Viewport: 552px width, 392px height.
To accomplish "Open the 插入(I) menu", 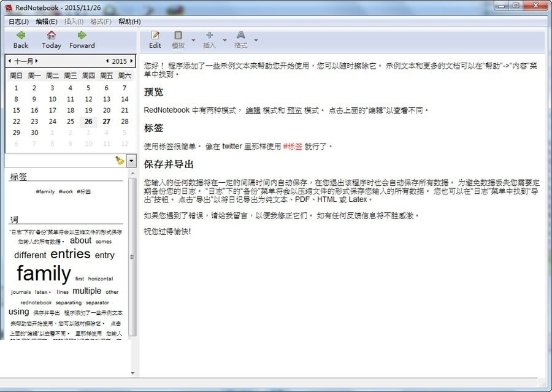I will (74, 22).
